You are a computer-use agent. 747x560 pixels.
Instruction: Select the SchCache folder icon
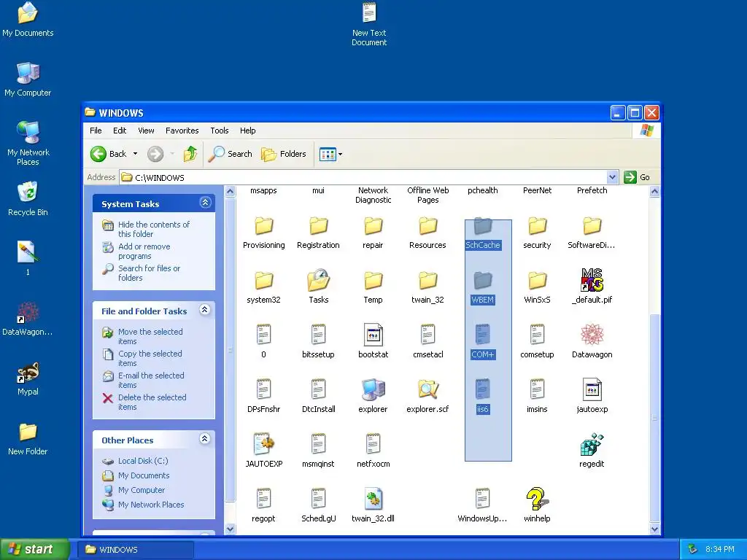(x=483, y=225)
